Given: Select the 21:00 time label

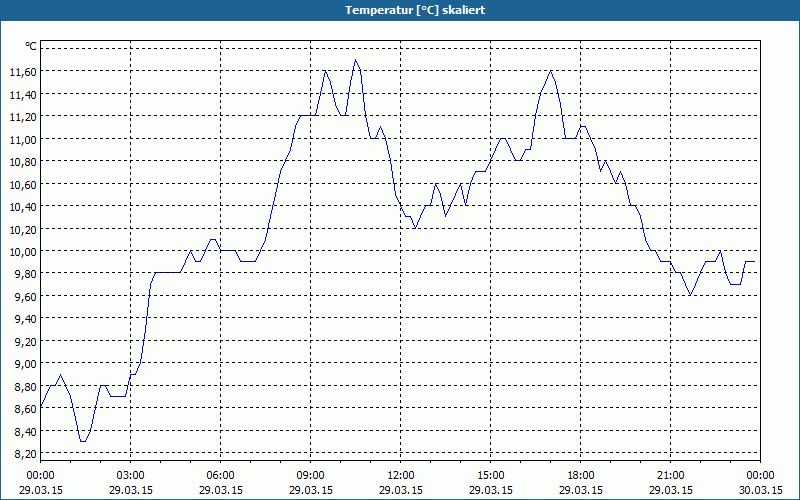Looking at the screenshot, I should [x=670, y=476].
